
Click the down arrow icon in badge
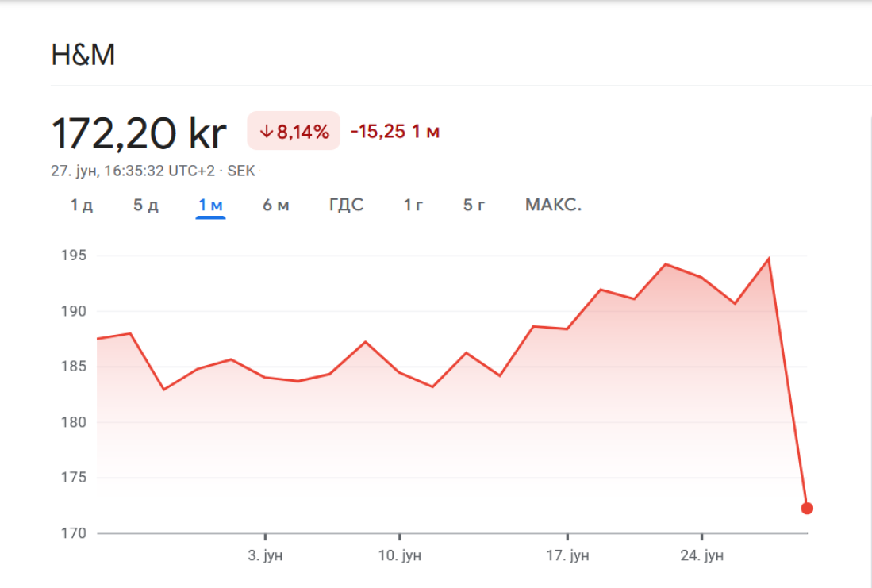point(266,132)
